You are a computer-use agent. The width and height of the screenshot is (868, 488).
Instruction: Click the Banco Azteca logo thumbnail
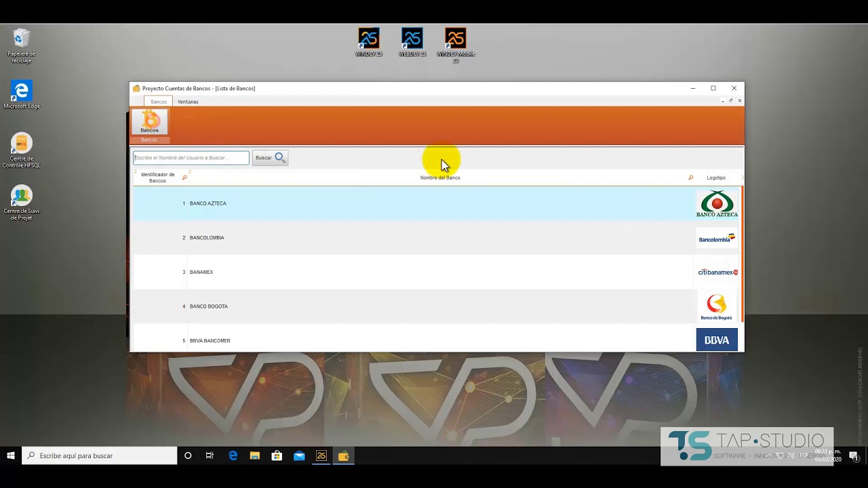pos(717,204)
